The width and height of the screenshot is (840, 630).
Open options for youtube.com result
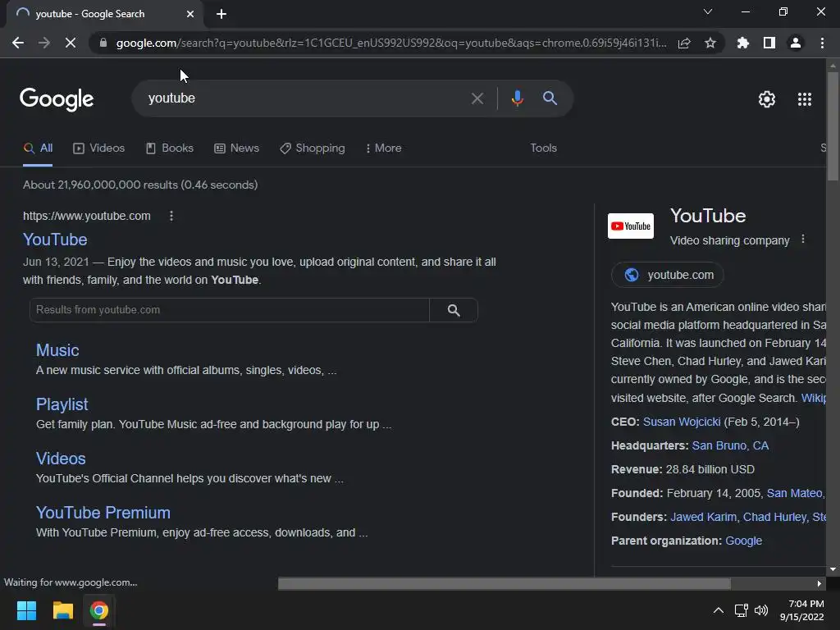171,216
